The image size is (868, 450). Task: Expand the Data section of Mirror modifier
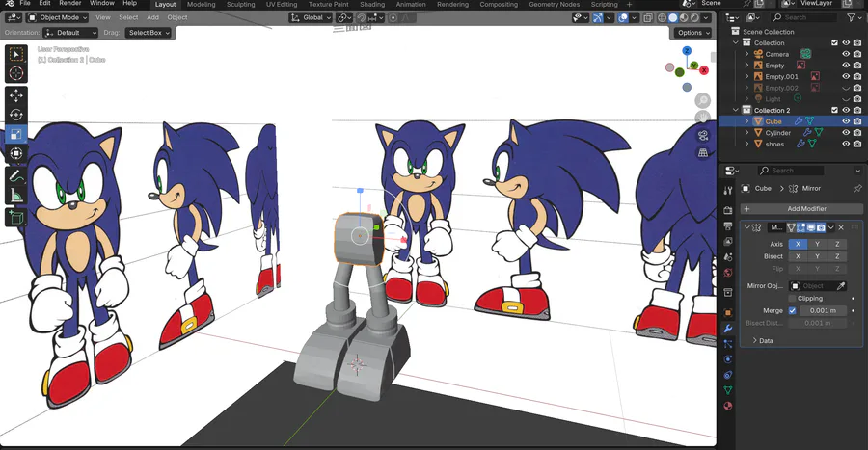763,341
